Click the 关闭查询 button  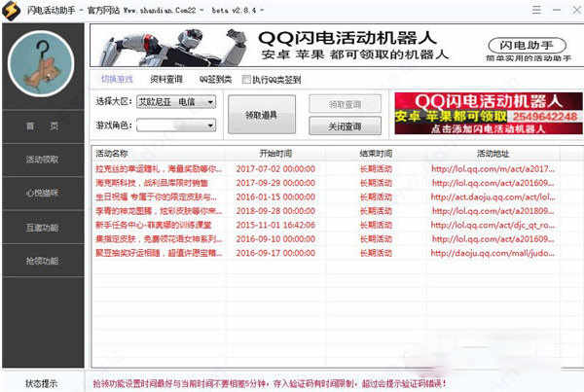[x=345, y=126]
